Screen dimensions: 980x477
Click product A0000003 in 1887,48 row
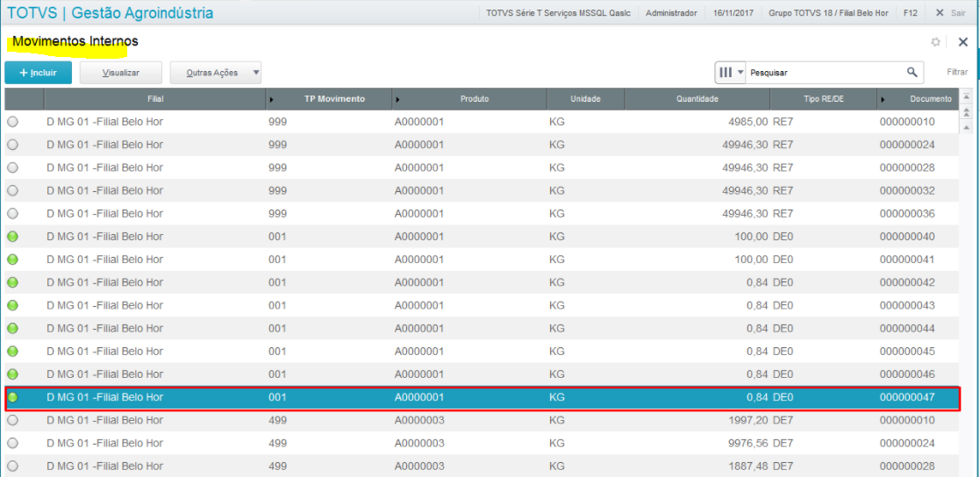[419, 466]
